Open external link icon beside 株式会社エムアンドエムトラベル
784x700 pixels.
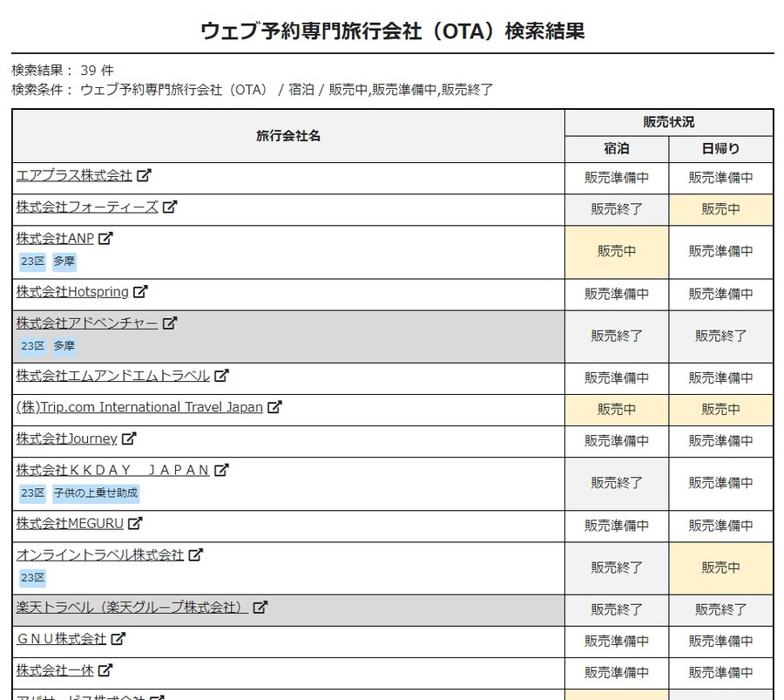(221, 375)
